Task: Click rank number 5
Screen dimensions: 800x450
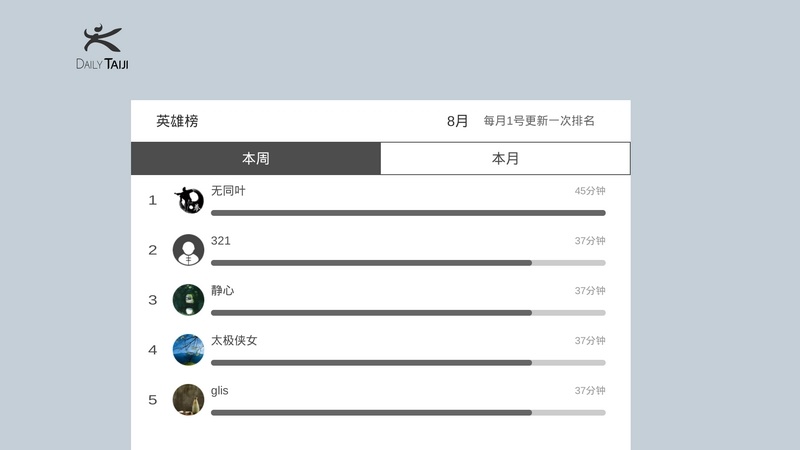Action: pyautogui.click(x=153, y=400)
